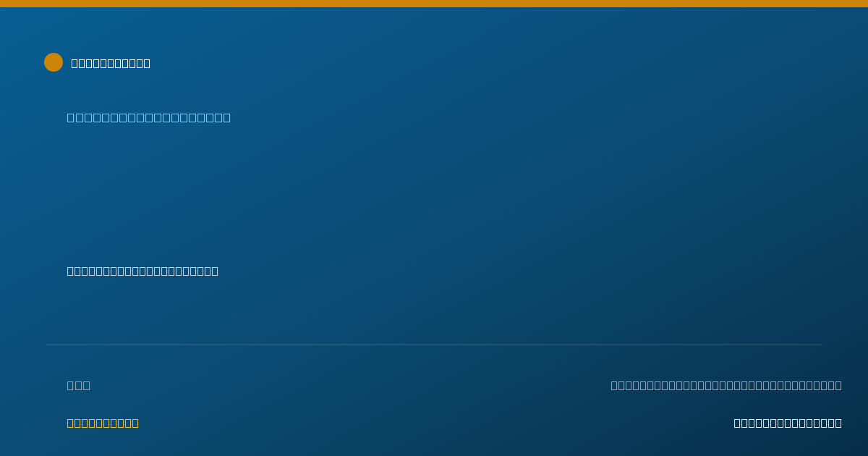Image resolution: width=868 pixels, height=456 pixels.
Task: Select the white subtitle line mid-page
Action: click(142, 271)
